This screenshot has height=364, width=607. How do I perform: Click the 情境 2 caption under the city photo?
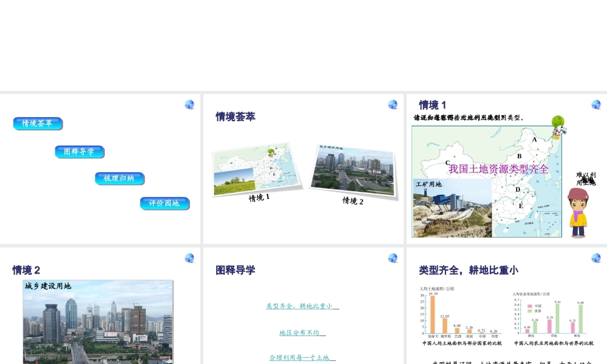(353, 200)
